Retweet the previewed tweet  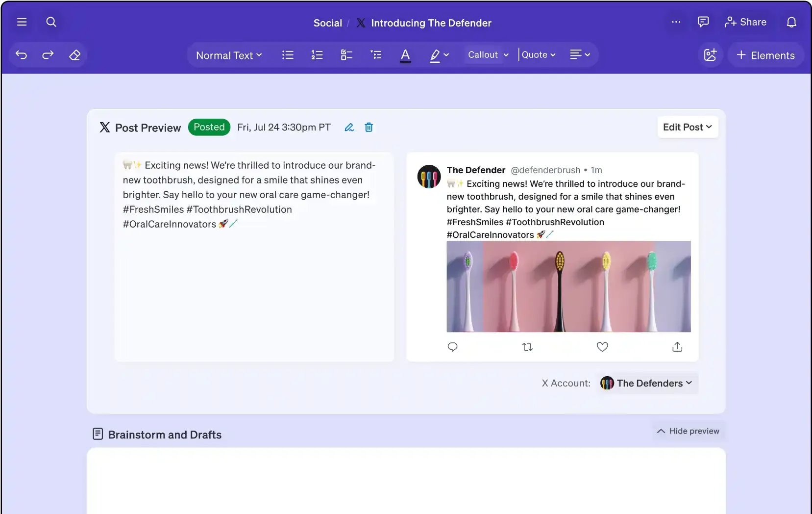(527, 347)
